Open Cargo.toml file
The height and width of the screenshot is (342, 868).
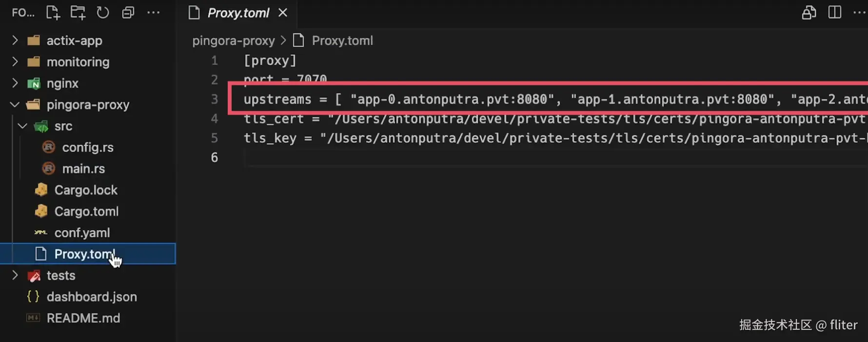click(86, 211)
